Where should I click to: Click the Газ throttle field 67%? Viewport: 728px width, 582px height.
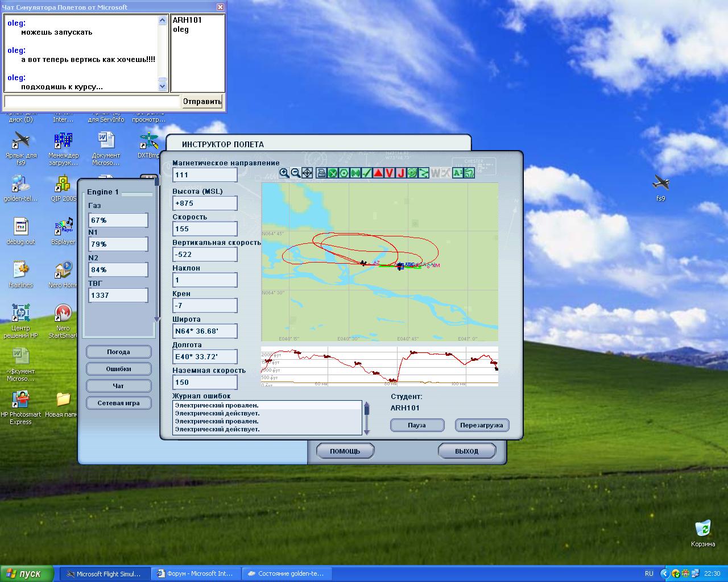118,220
